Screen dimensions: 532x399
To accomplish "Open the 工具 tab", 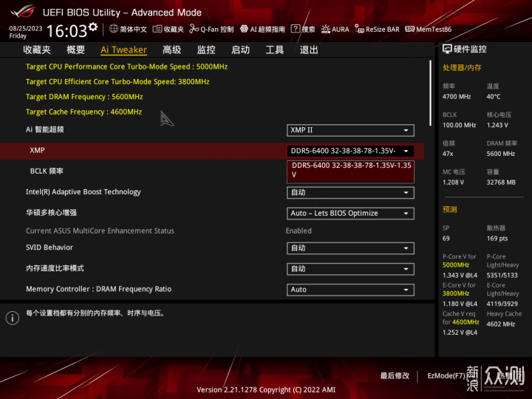I will (274, 50).
